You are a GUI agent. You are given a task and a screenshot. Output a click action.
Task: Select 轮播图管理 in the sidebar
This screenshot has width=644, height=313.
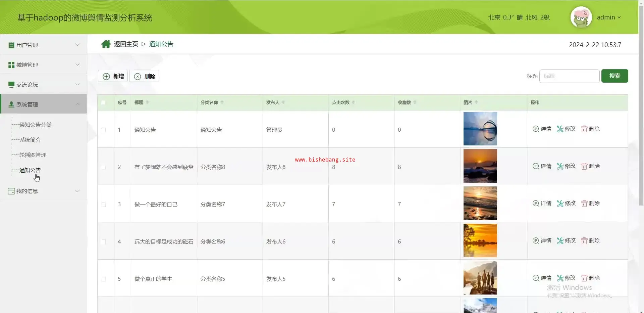tap(33, 155)
